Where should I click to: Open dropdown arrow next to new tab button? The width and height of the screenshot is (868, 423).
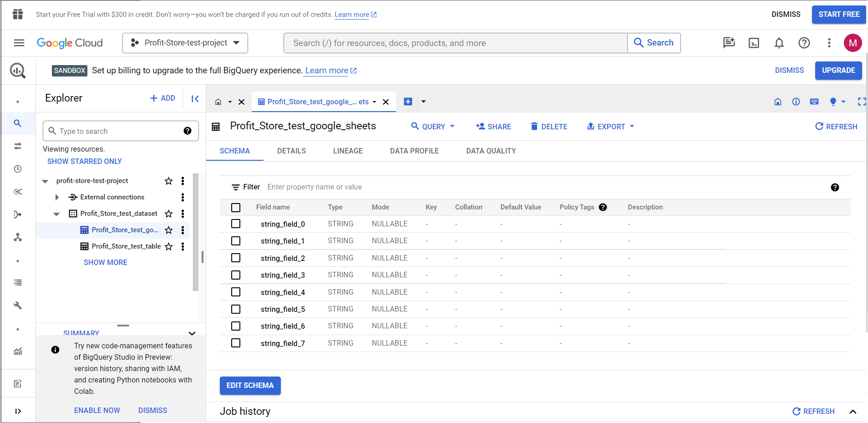(x=423, y=102)
